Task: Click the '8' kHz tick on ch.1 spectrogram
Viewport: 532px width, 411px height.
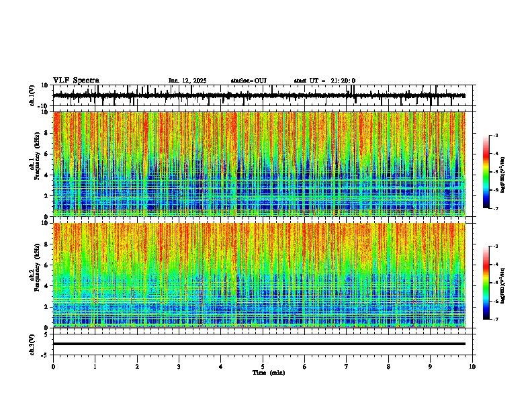Action: point(48,133)
